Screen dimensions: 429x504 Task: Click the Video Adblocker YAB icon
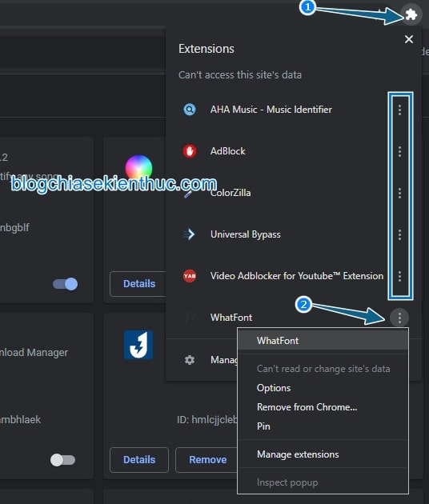tap(190, 276)
